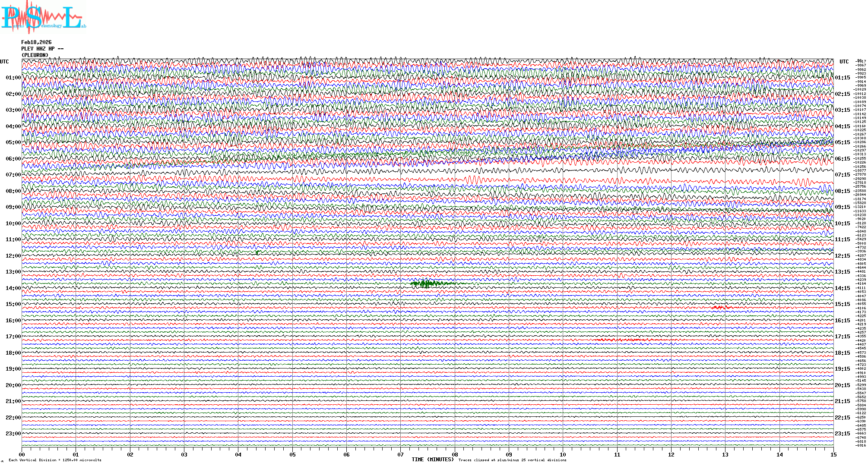This screenshot has width=868, height=466.
Task: Click the 09:15 time label on right
Action: tap(842, 207)
